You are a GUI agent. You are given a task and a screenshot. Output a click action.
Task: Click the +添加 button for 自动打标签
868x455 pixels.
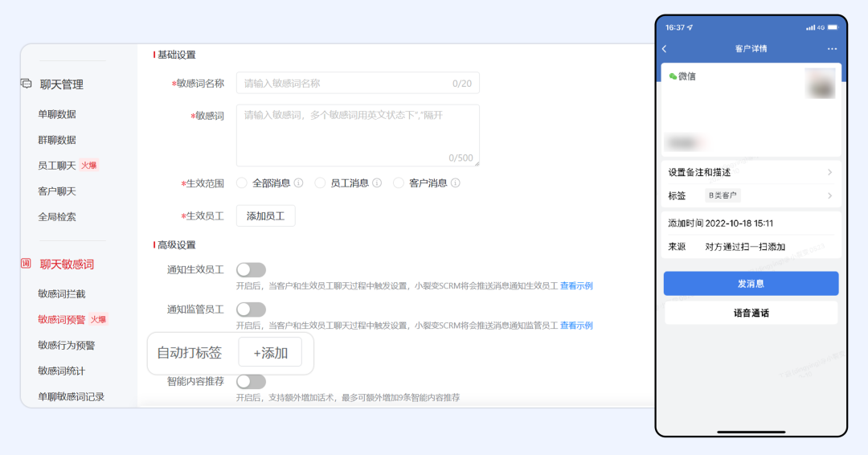tap(270, 353)
